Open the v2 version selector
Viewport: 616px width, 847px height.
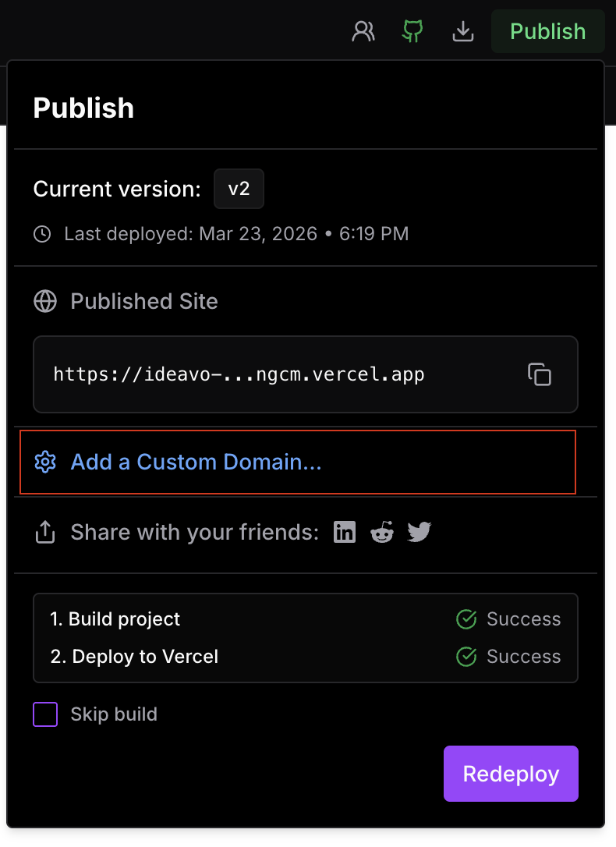[239, 189]
